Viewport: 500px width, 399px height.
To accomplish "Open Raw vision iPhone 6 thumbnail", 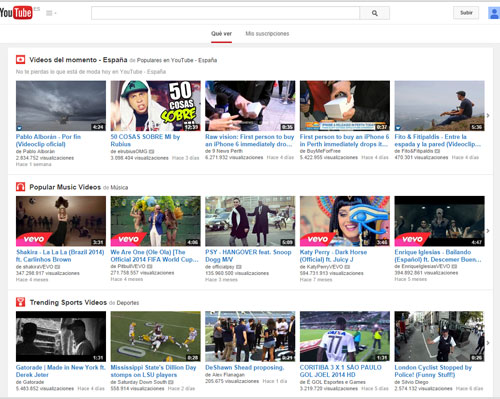I will pos(250,106).
